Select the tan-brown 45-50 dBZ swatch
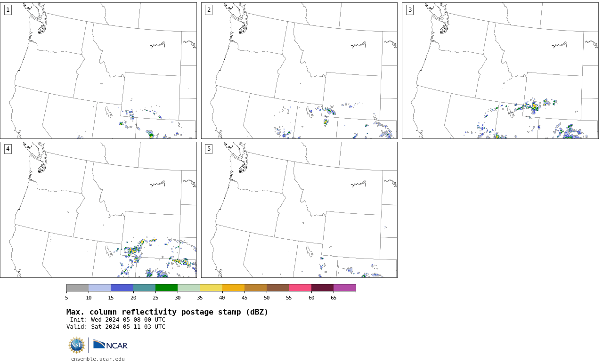603x364 pixels. (x=256, y=288)
